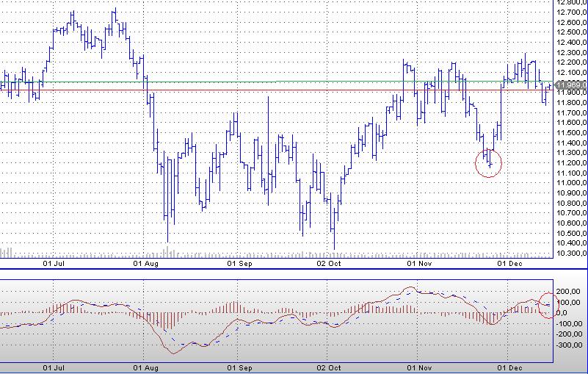Click the 10.300,0 price axis label
The image size is (588, 374).
click(572, 253)
